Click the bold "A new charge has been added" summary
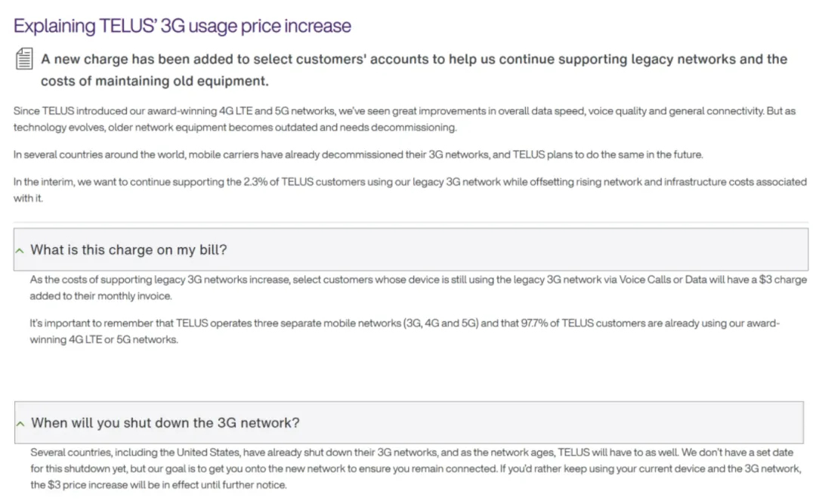The image size is (816, 504). [x=414, y=70]
